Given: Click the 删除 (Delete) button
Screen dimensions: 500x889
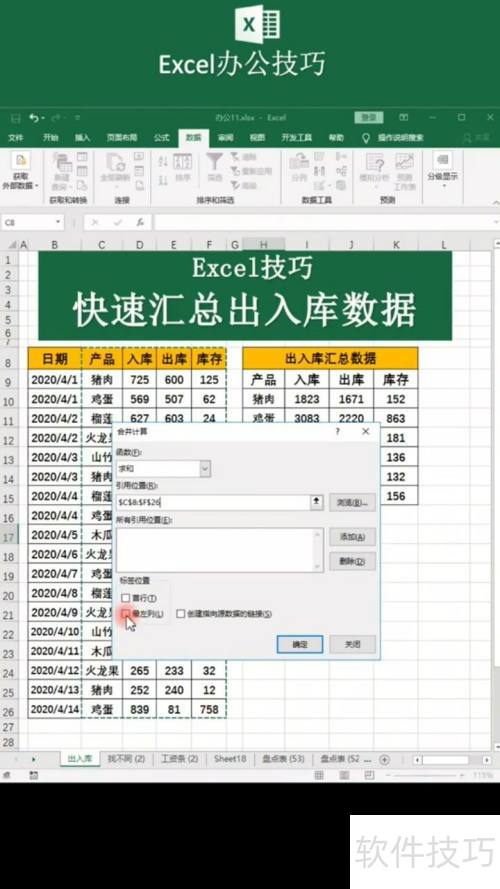Looking at the screenshot, I should [x=353, y=562].
